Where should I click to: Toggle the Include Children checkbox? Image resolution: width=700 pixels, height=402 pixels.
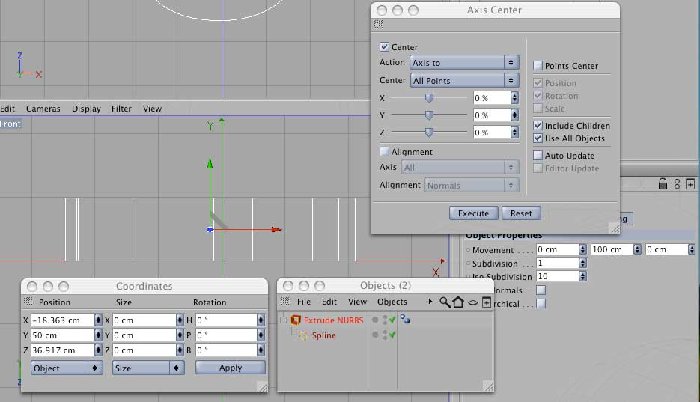[538, 126]
